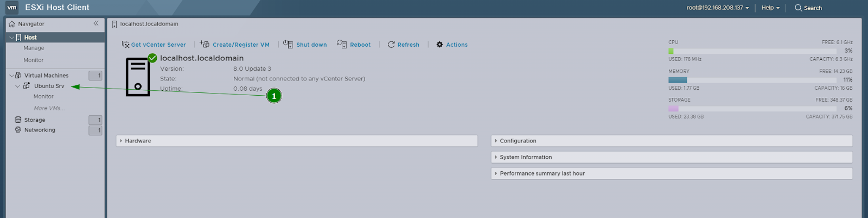
Task: Open Storage in Navigator
Action: tap(35, 120)
